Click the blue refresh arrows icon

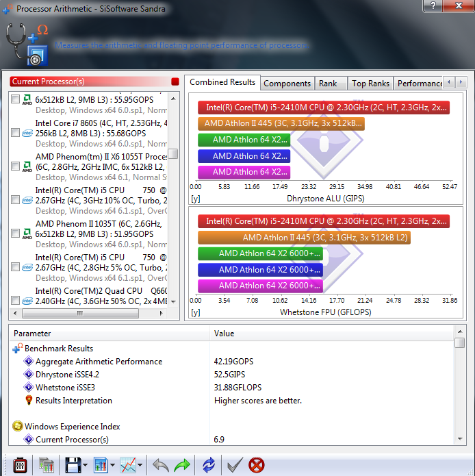click(x=209, y=465)
